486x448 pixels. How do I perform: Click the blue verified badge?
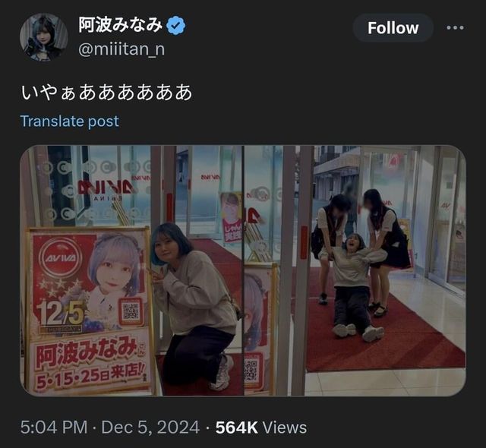click(176, 26)
